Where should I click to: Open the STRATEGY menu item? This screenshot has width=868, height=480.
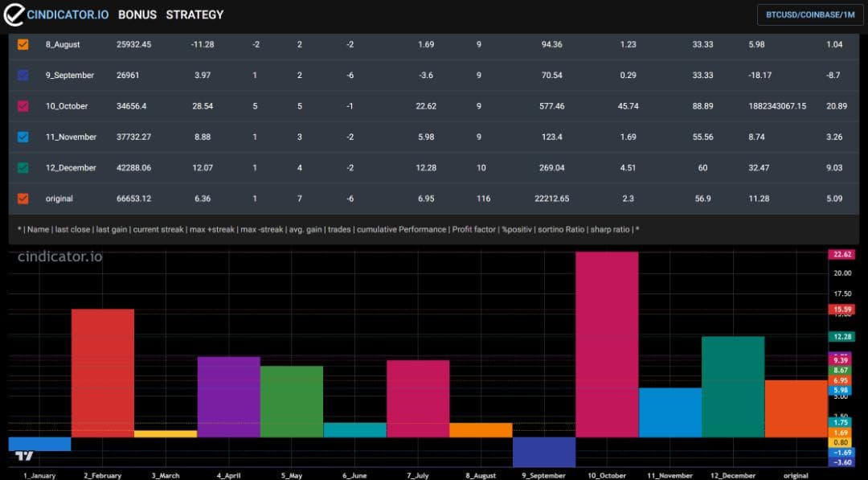(194, 15)
